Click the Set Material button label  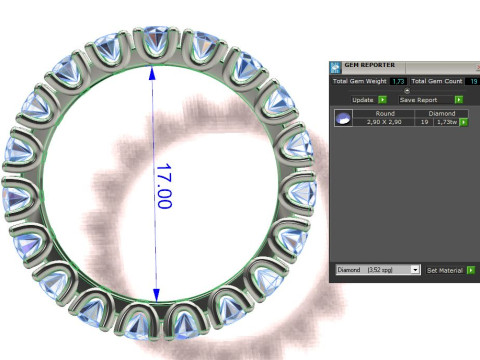pyautogui.click(x=445, y=270)
